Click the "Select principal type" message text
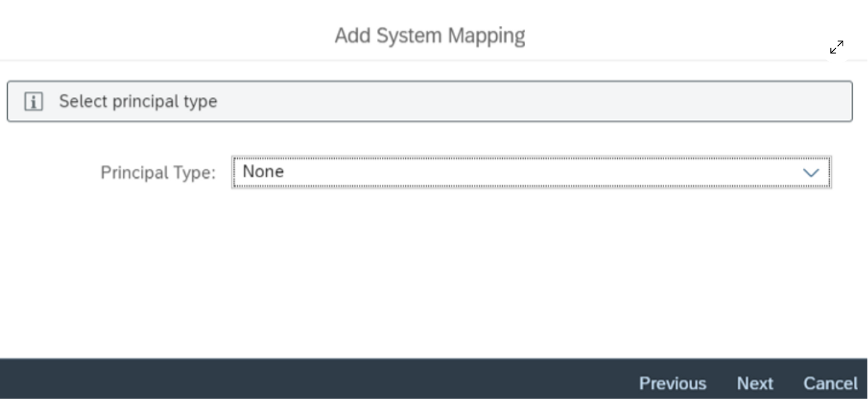 coord(138,102)
